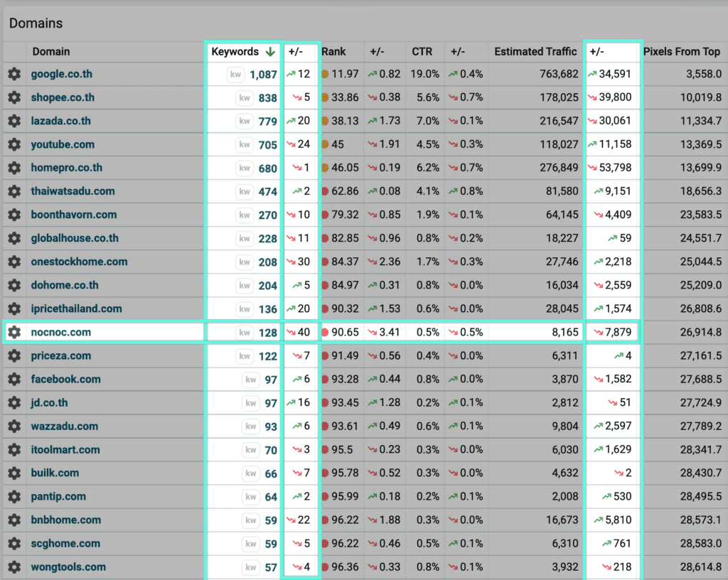The width and height of the screenshot is (728, 580).
Task: Open settings gear for wazzadu.com row
Action: click(x=14, y=426)
